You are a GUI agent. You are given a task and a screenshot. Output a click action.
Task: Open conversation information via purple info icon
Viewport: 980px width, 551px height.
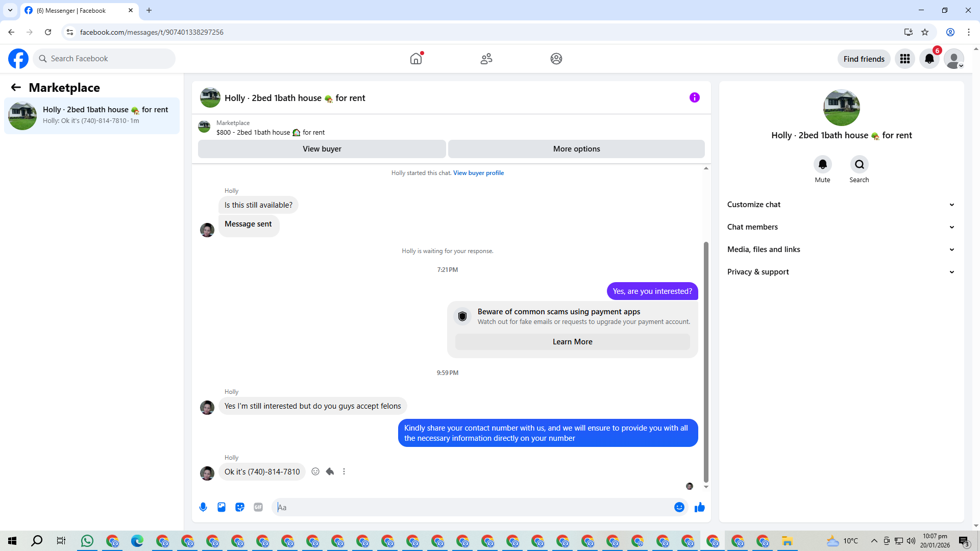(695, 97)
